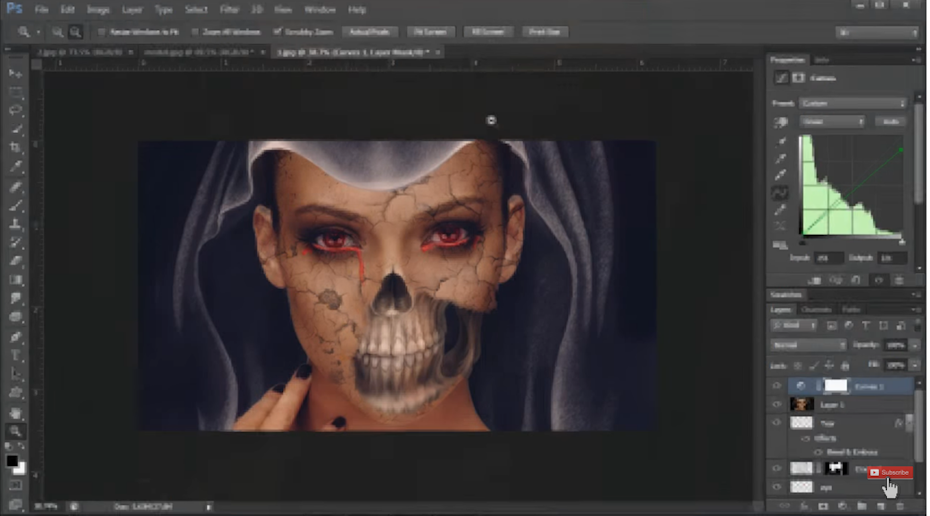Screen dimensions: 930x516
Task: Collapse the layer effects fx arrow
Action: pos(909,423)
